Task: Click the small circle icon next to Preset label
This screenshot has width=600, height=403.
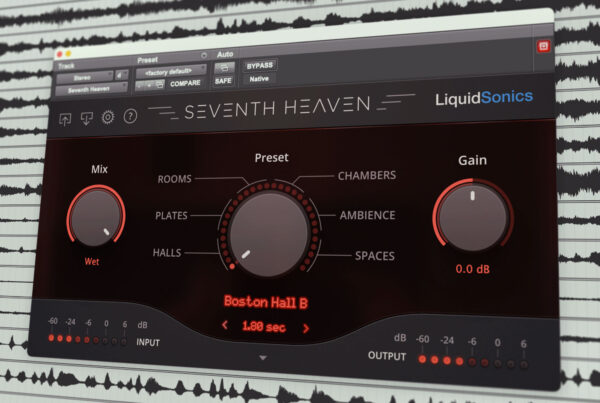Action: coord(204,55)
